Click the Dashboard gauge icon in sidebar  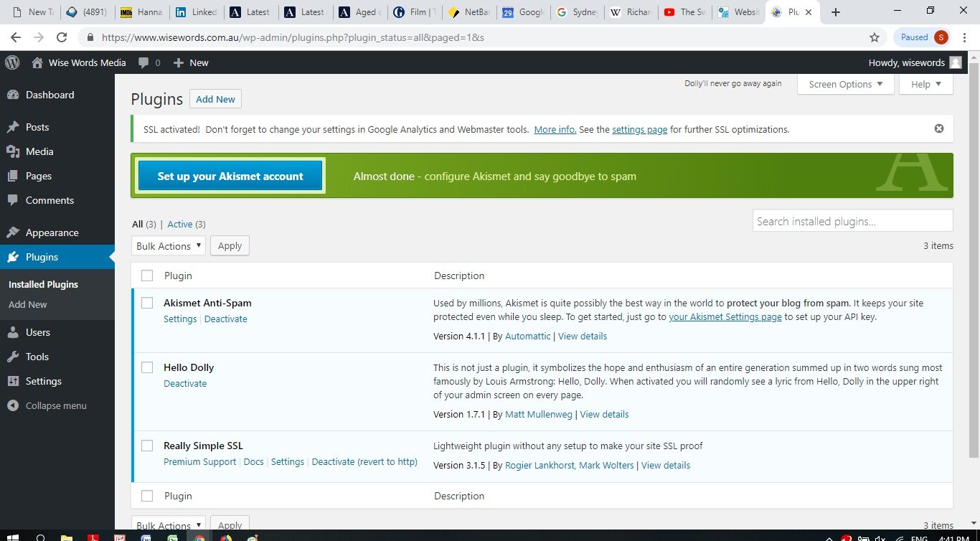pos(12,95)
